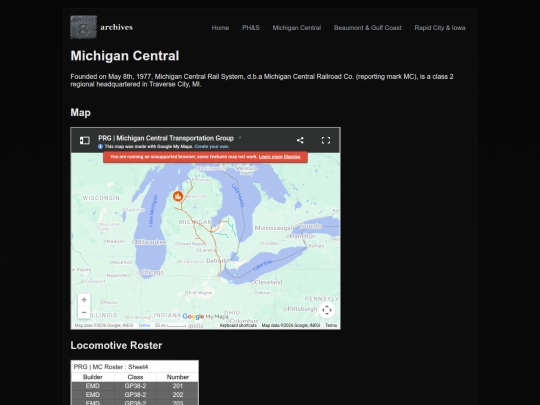
Task: Click the 'Michigan Central' page heading
Action: 125,56
